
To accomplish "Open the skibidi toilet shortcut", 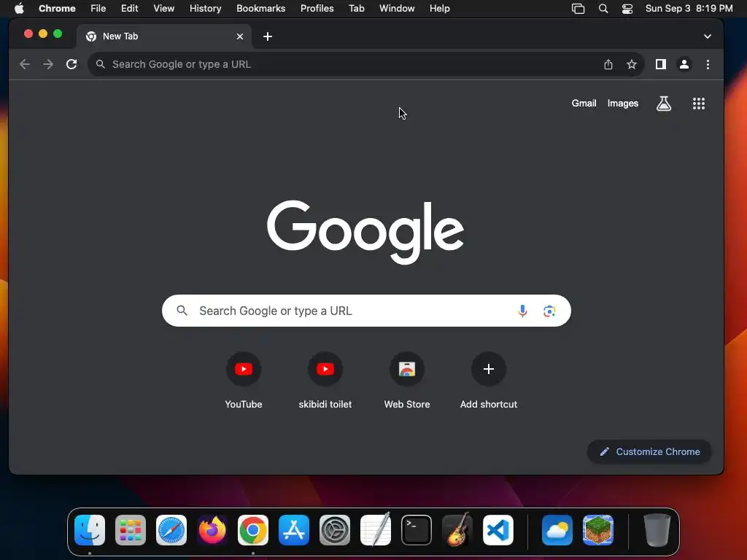I will 325,381.
